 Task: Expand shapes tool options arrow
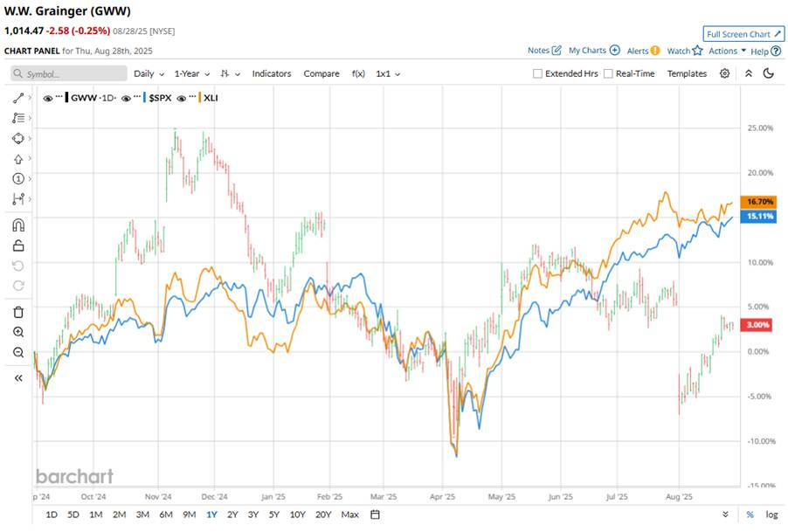31,138
